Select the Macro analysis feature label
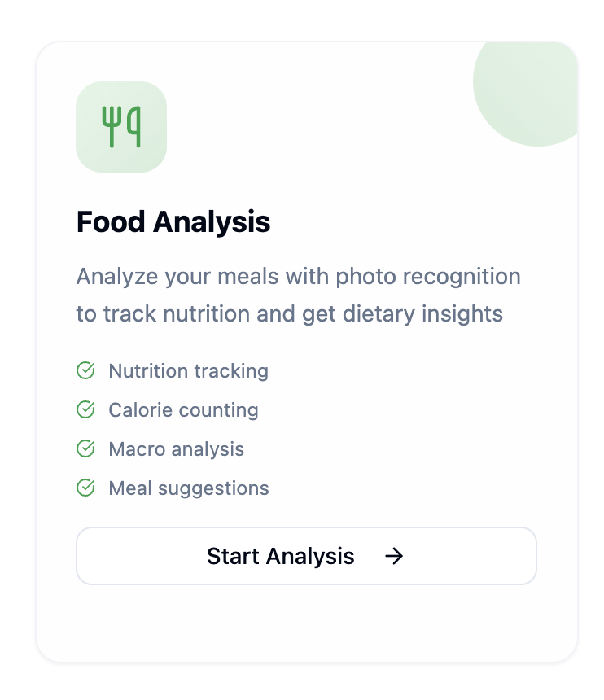This screenshot has width=604, height=700. click(176, 449)
